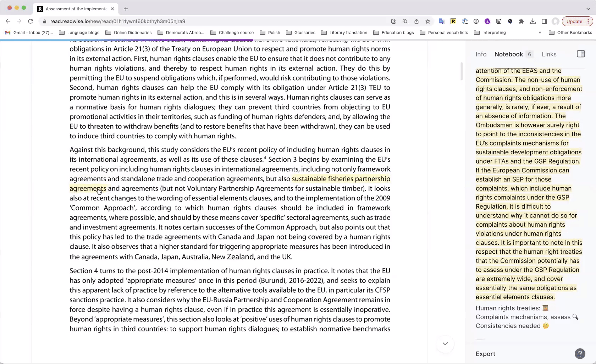This screenshot has width=596, height=364.
Task: Click the Update button
Action: (x=574, y=21)
